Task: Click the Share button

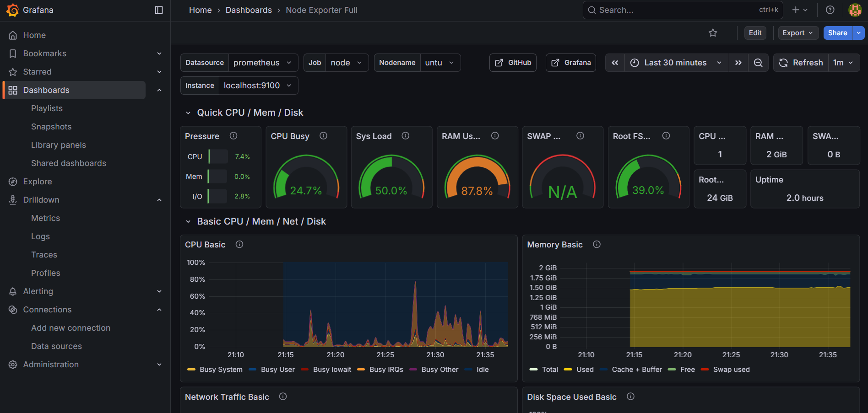Action: tap(837, 33)
